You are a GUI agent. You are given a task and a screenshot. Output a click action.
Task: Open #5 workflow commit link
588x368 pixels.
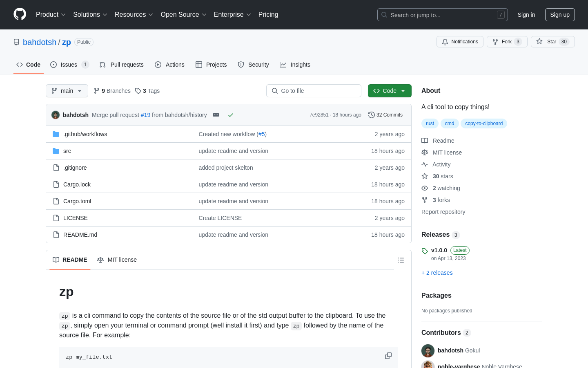[x=262, y=134]
